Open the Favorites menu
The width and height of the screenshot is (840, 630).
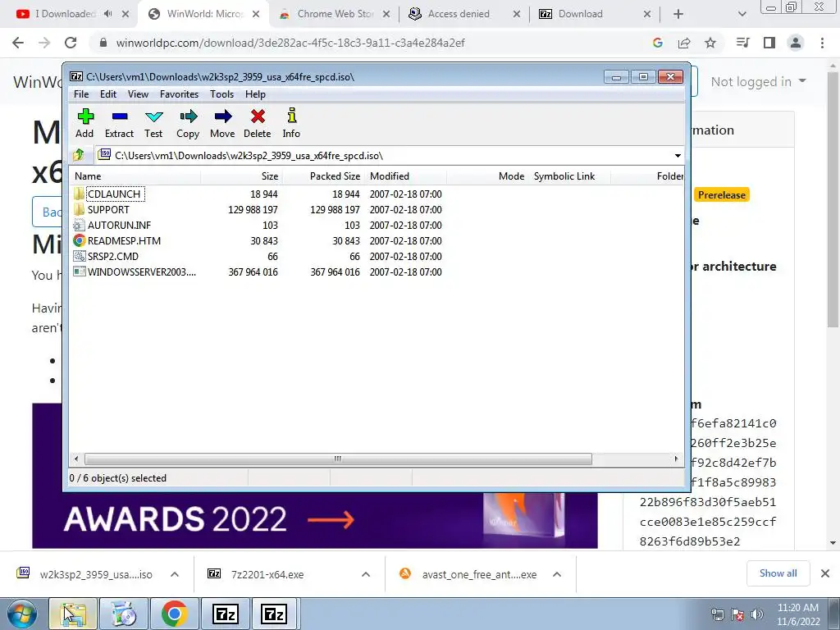[x=179, y=94]
